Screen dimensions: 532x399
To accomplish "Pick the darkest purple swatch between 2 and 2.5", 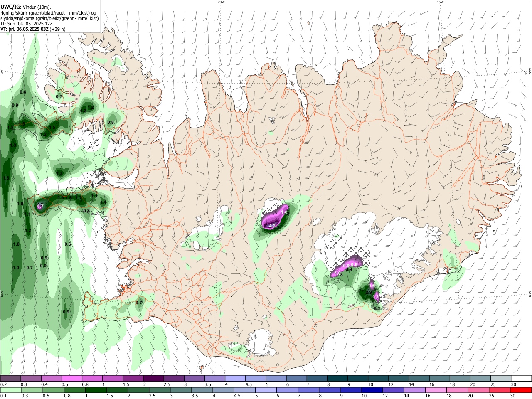I will click(x=153, y=379).
